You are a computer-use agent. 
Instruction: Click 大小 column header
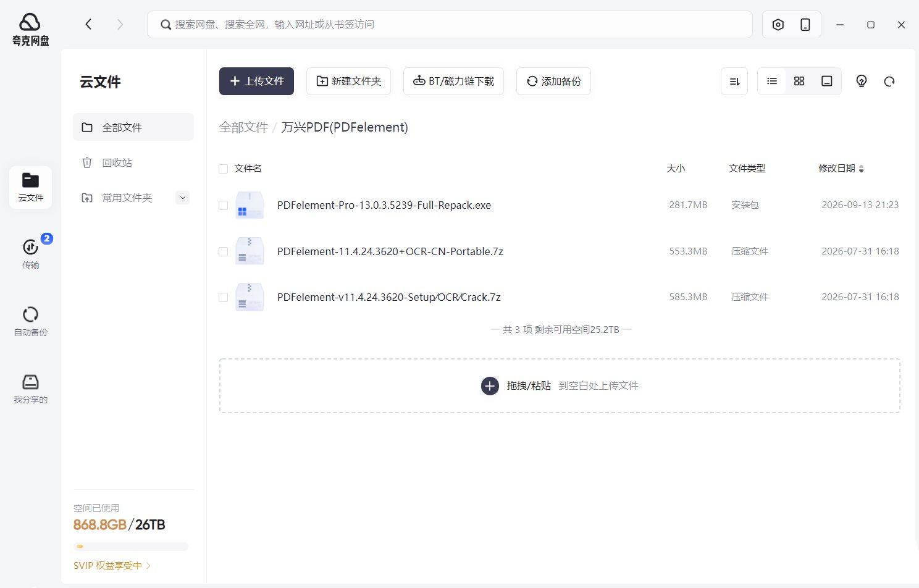pos(676,169)
